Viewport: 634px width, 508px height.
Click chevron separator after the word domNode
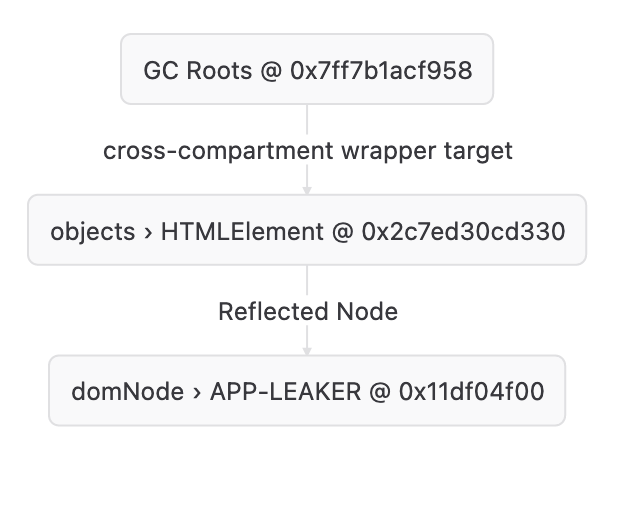(197, 392)
